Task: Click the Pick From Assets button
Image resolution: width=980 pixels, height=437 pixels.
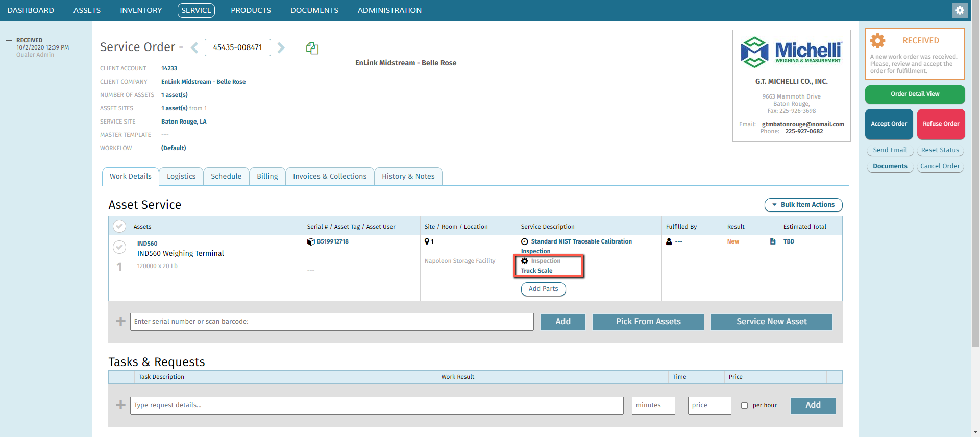Action: (648, 322)
